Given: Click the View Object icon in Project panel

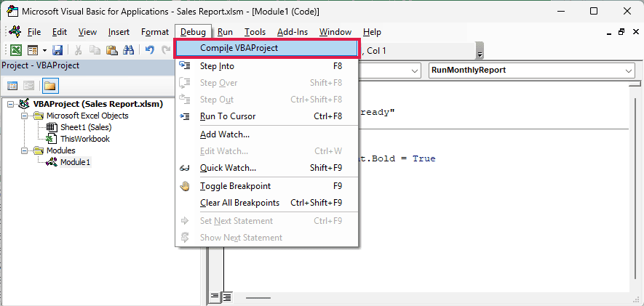Looking at the screenshot, I should click(x=28, y=86).
